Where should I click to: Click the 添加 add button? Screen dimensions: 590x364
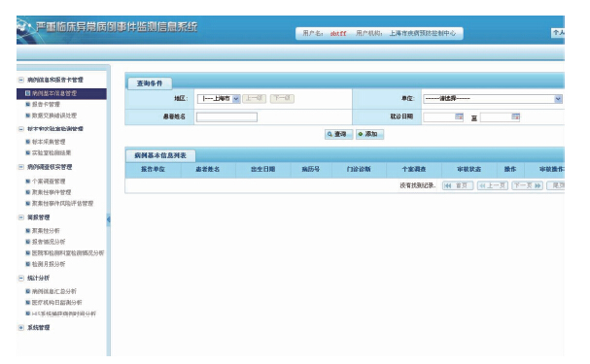point(369,135)
